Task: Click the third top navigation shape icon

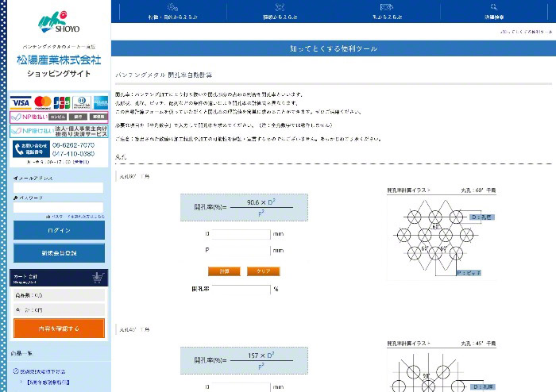Action: click(x=387, y=7)
